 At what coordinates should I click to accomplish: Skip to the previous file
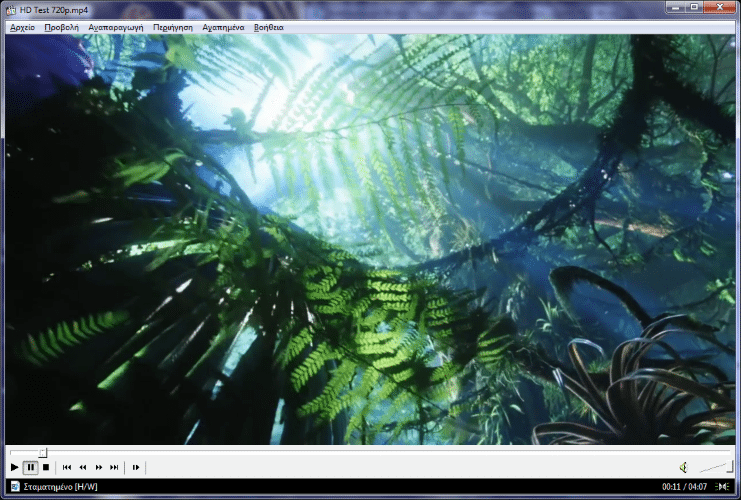[x=67, y=467]
